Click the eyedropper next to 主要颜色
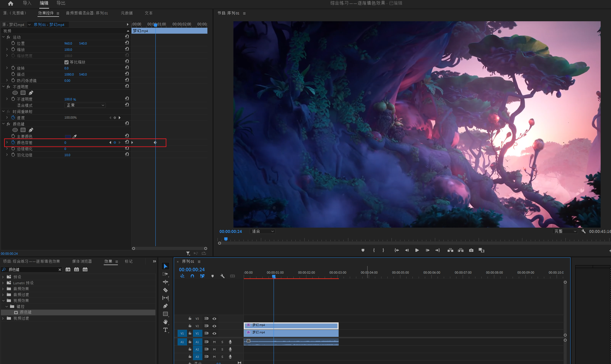This screenshot has width=611, height=364. [x=75, y=136]
